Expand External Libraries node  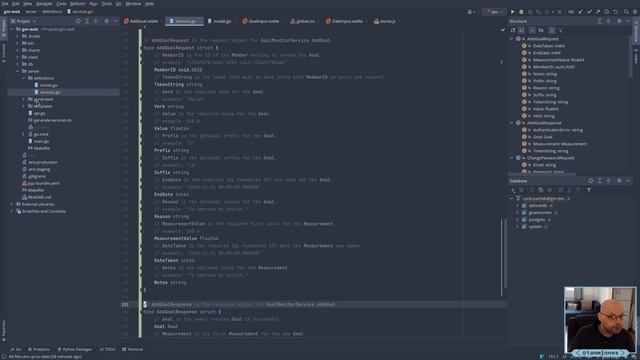(12, 204)
